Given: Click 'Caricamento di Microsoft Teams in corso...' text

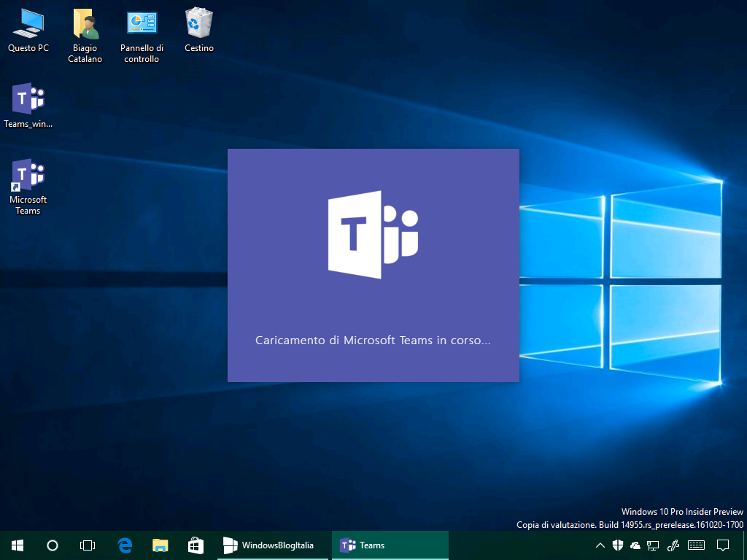Looking at the screenshot, I should tap(373, 341).
